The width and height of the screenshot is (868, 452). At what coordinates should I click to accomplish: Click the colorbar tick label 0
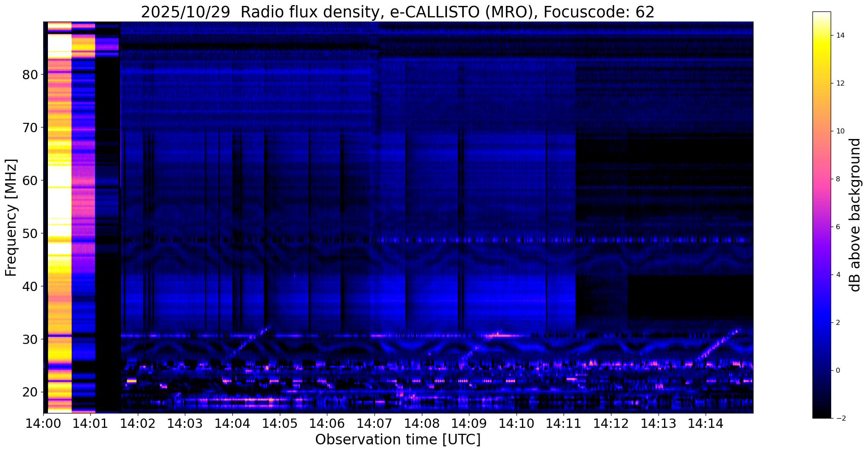(837, 371)
